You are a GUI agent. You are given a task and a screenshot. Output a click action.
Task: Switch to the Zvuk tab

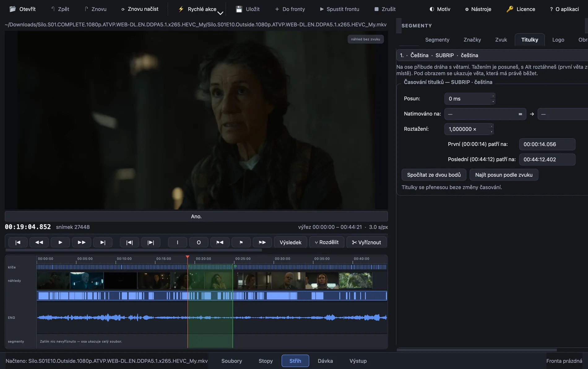[x=501, y=40]
